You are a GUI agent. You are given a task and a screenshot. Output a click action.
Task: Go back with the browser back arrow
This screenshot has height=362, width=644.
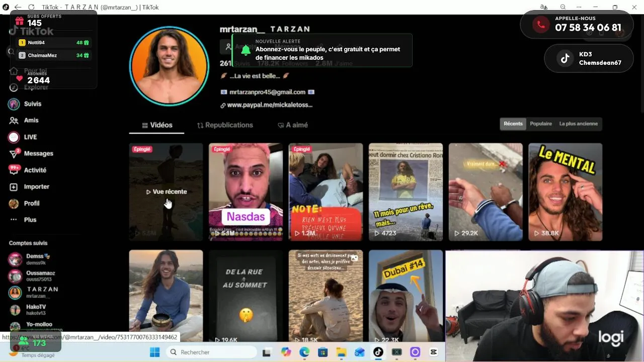click(18, 7)
